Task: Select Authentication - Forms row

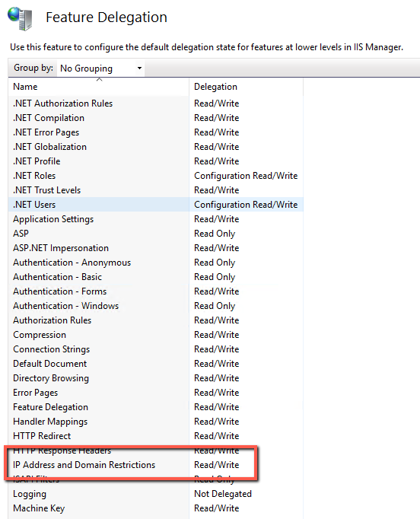Action: click(x=155, y=291)
